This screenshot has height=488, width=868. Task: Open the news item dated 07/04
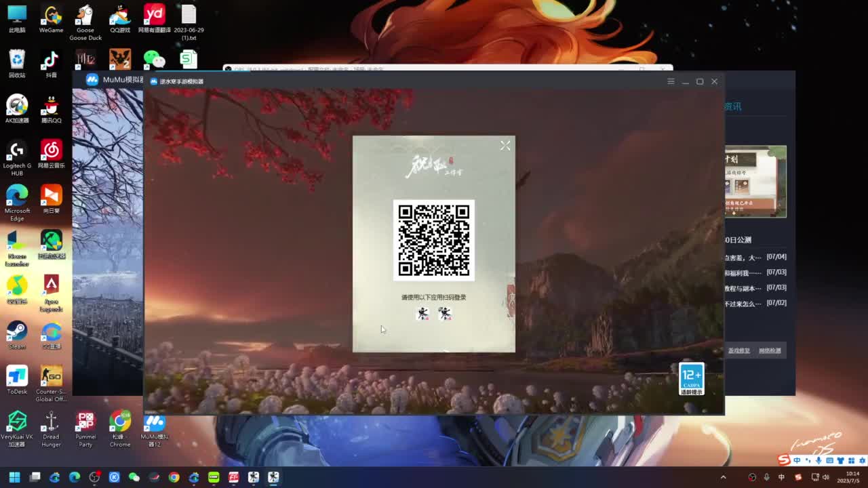(755, 258)
